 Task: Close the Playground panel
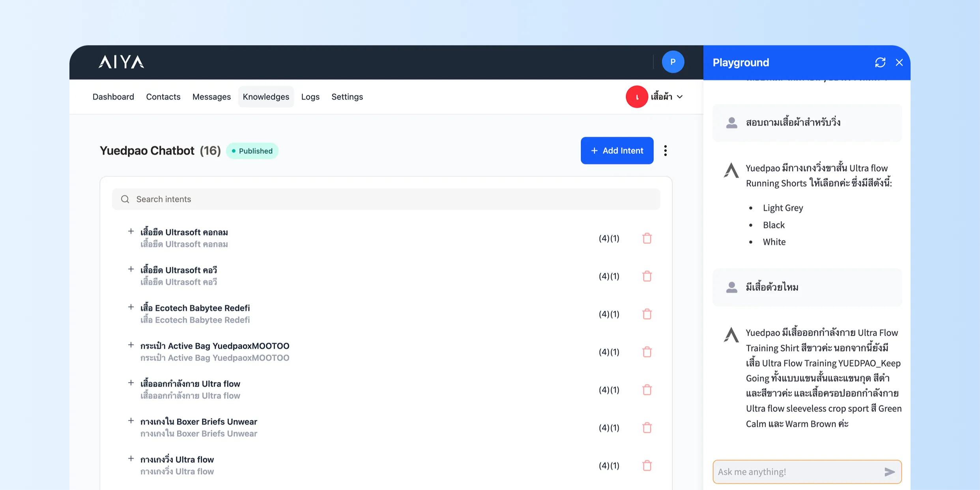click(x=899, y=62)
